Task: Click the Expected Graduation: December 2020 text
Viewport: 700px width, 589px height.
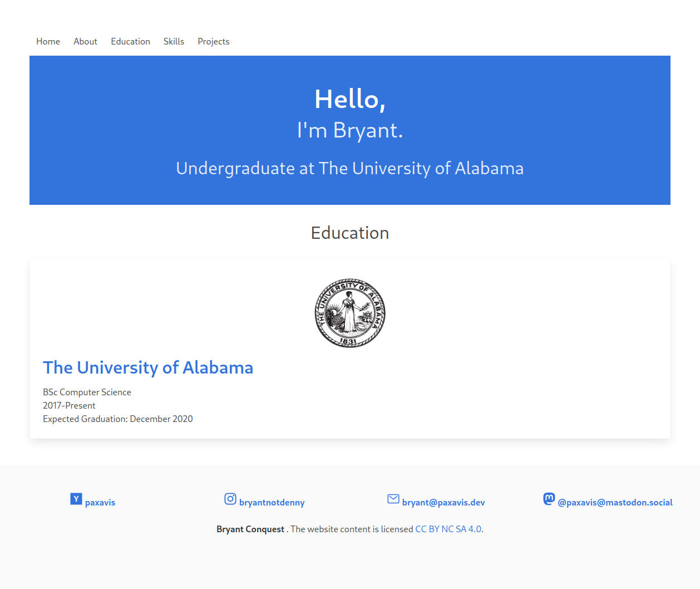Action: tap(118, 419)
